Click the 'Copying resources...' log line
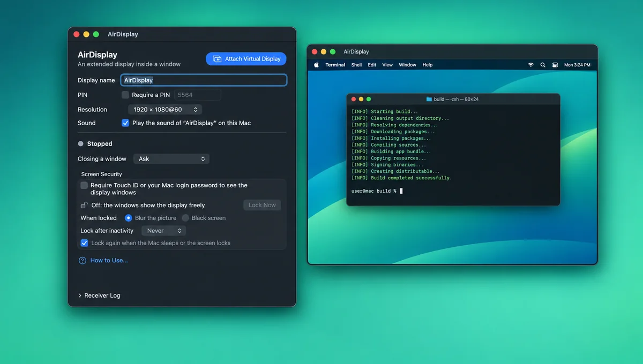 point(388,158)
